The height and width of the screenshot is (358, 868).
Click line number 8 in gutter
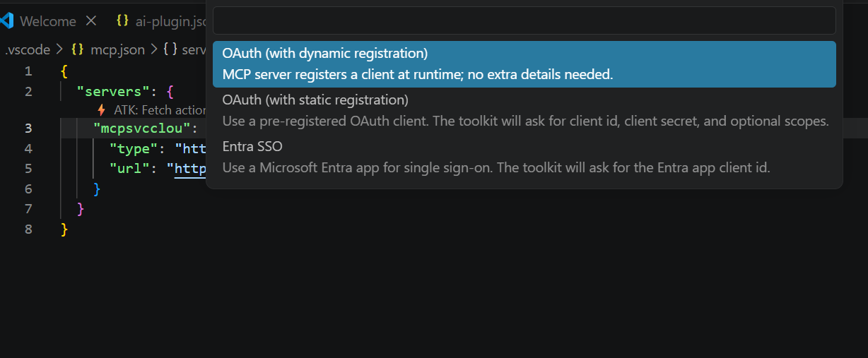coord(28,229)
